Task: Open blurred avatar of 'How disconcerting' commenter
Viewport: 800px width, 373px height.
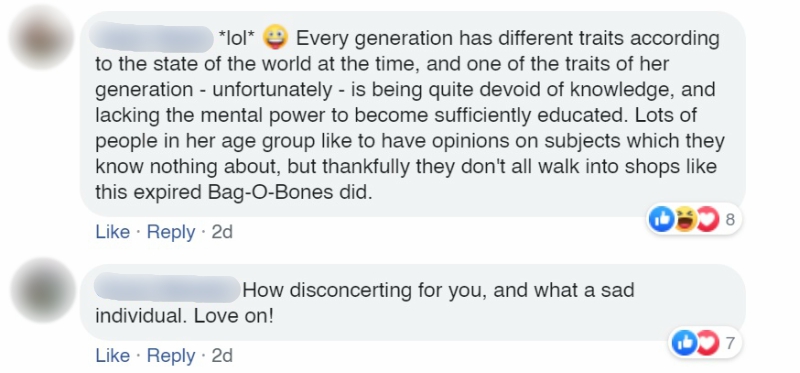Action: pyautogui.click(x=43, y=290)
